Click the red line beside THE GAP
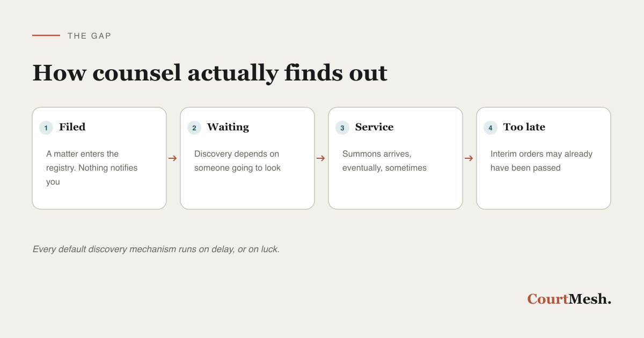The width and height of the screenshot is (644, 338). pyautogui.click(x=46, y=35)
